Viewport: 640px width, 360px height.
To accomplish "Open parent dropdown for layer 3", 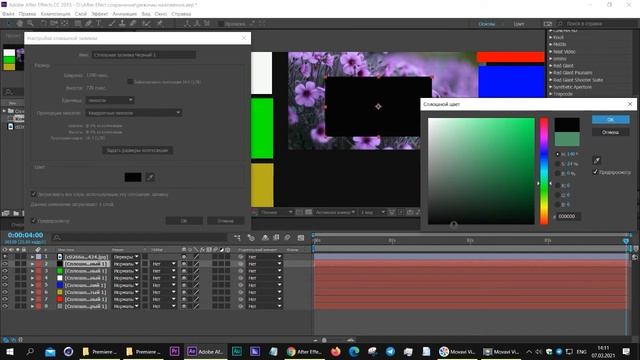I will coord(264,271).
